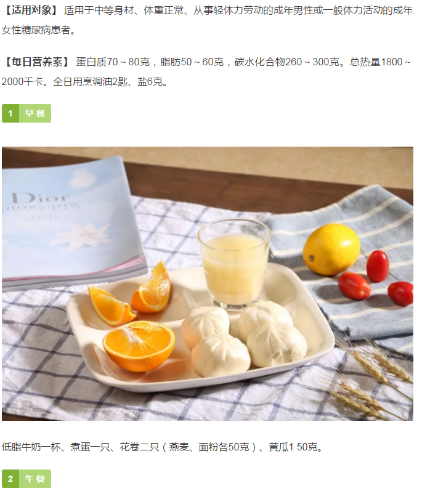Click the green number 1 badge
Viewport: 446px width, 504px height.
click(x=10, y=113)
